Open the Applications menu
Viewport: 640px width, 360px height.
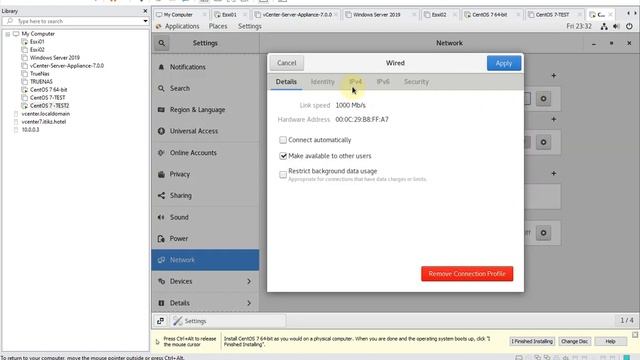coord(182,26)
